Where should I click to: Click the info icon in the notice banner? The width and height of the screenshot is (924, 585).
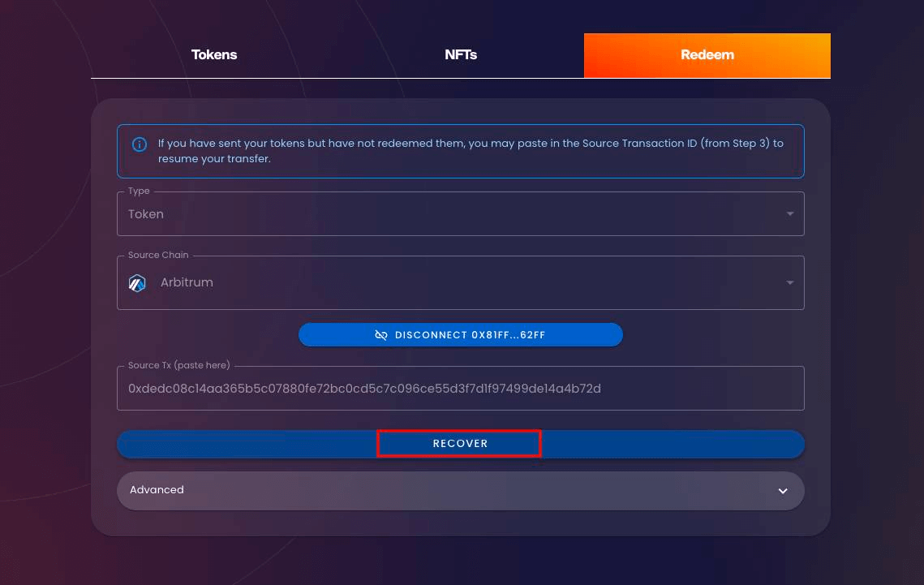click(x=140, y=144)
